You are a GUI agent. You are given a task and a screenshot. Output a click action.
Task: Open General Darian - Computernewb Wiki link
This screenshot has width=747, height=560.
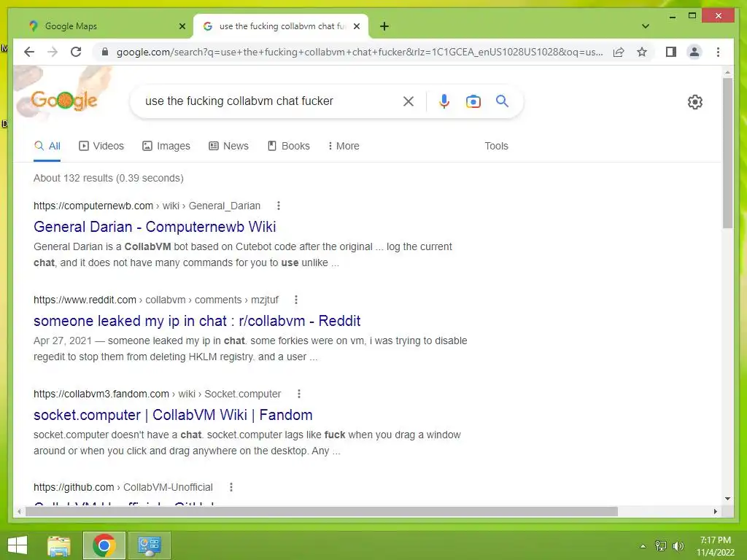click(x=155, y=227)
